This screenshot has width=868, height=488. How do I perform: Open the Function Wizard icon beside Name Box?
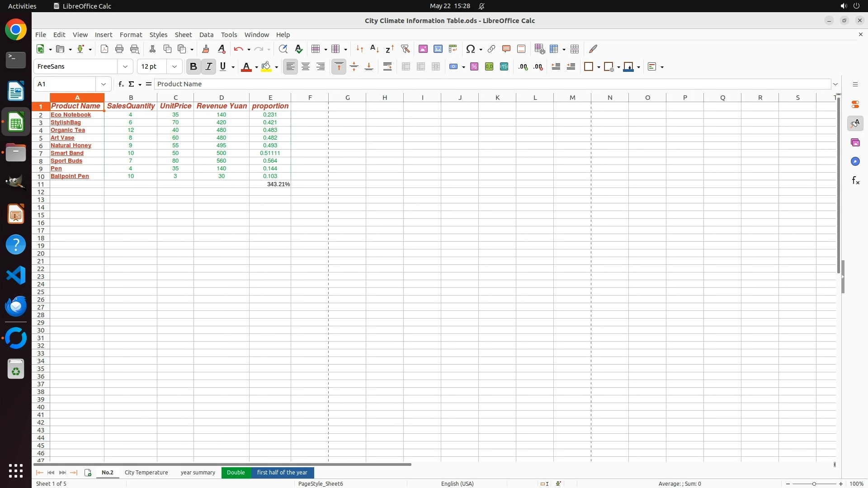point(121,84)
